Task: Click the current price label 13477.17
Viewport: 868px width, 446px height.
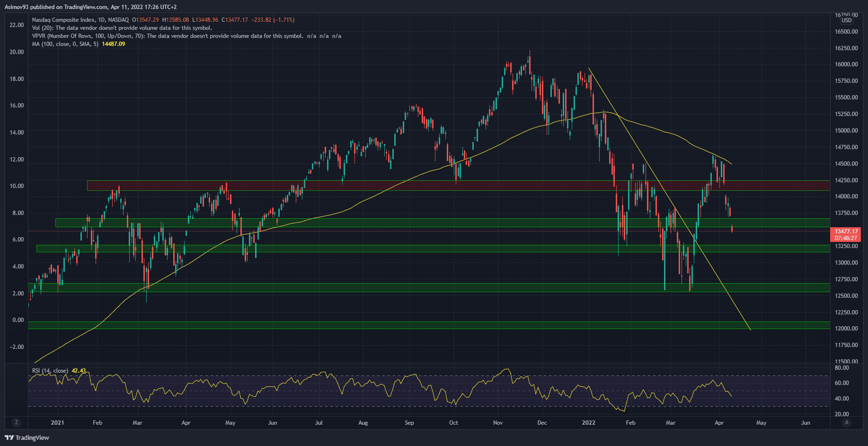Action: (x=846, y=232)
